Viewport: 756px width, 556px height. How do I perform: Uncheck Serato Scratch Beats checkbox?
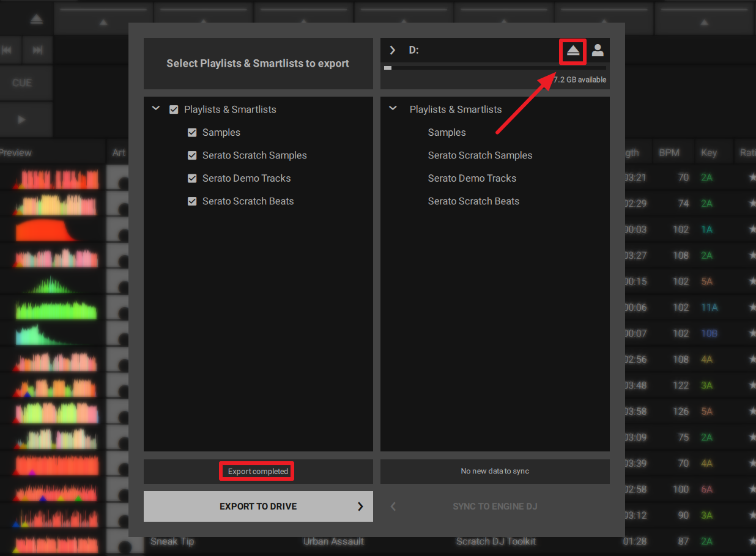point(192,201)
